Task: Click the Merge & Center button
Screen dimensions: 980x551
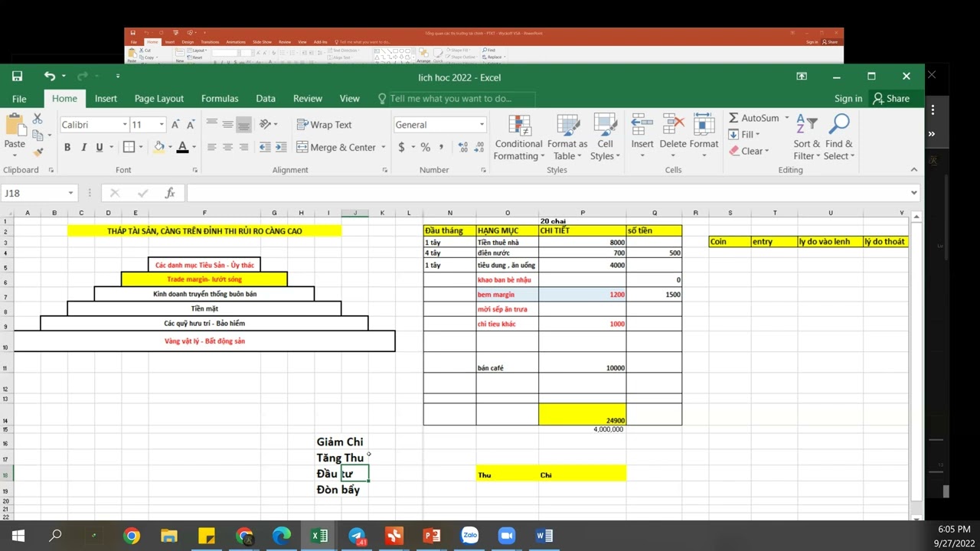Action: pos(337,147)
